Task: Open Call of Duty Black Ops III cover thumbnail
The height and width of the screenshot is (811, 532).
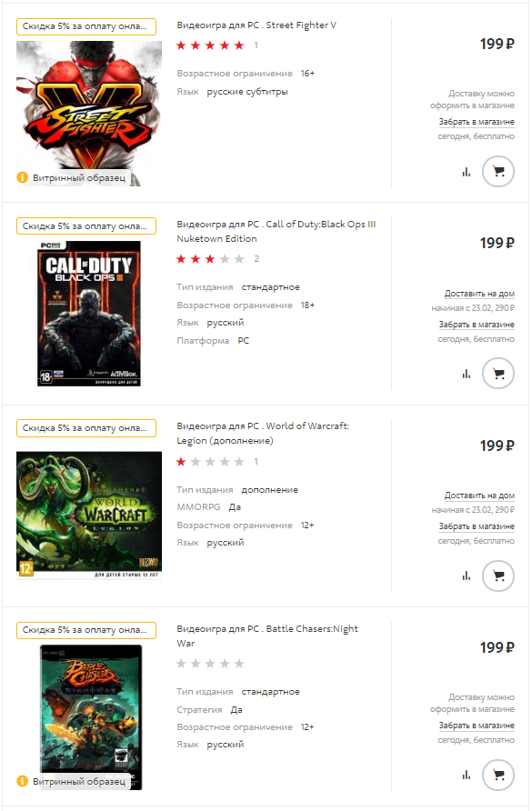Action: [89, 314]
